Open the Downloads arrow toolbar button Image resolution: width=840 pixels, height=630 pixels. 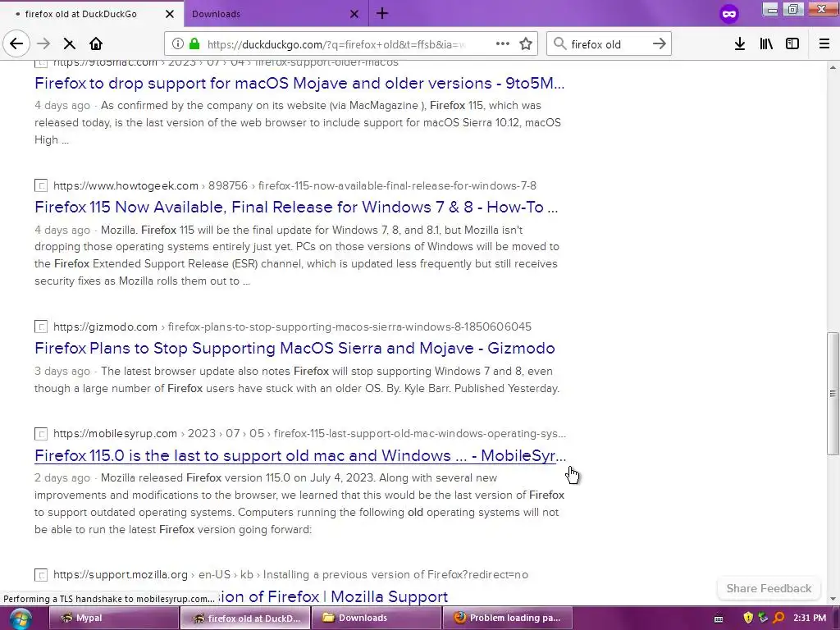point(740,44)
